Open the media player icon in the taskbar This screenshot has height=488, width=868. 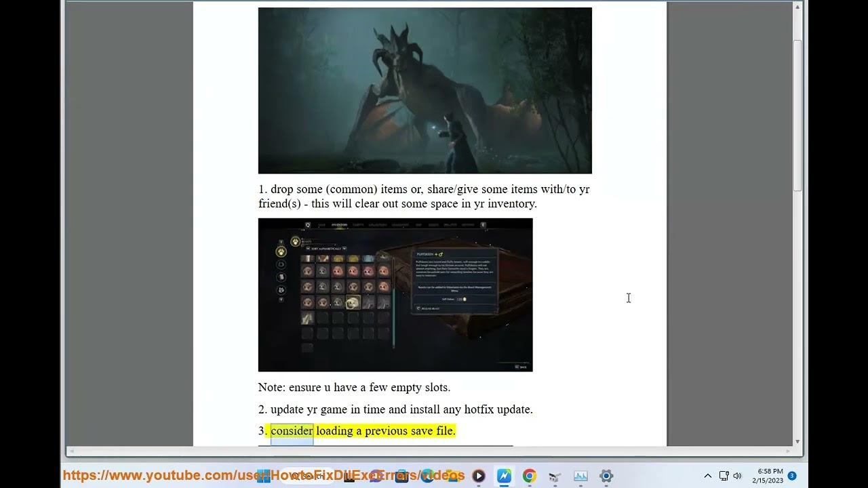479,476
